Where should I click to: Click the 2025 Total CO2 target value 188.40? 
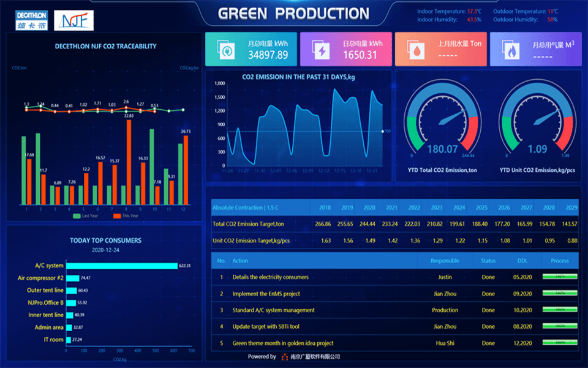481,224
